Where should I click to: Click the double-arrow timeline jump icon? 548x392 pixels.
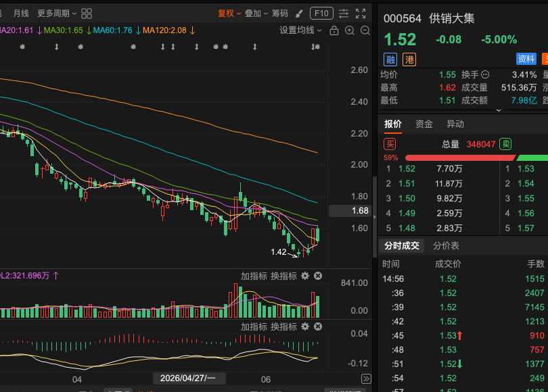coord(366,378)
